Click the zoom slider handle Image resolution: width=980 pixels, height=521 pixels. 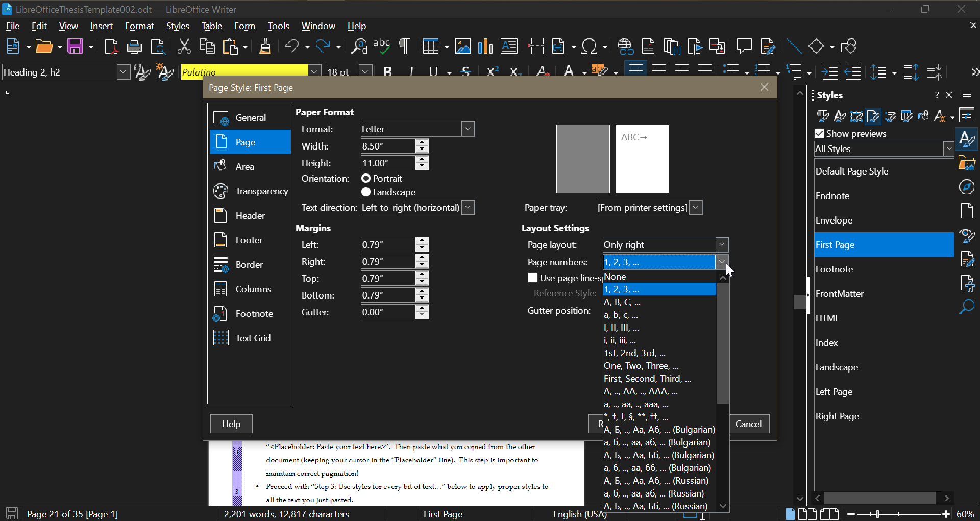(877, 514)
